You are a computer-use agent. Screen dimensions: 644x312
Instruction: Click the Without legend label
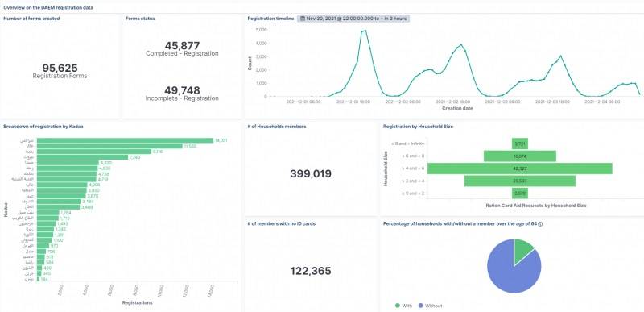433,306
